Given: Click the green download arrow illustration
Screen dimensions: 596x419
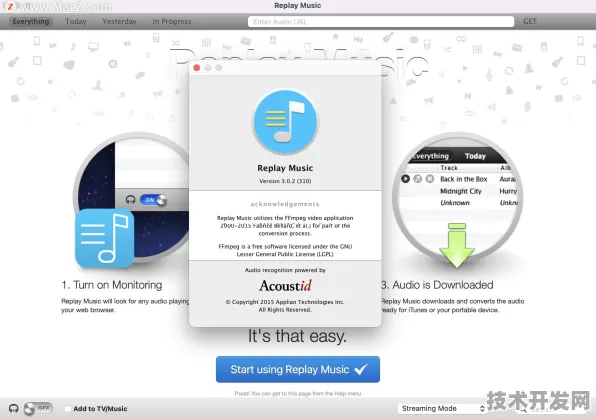Looking at the screenshot, I should [x=457, y=245].
